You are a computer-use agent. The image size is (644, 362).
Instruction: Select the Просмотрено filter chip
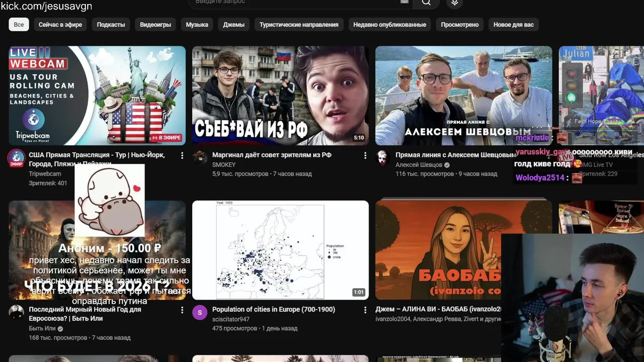pyautogui.click(x=460, y=25)
